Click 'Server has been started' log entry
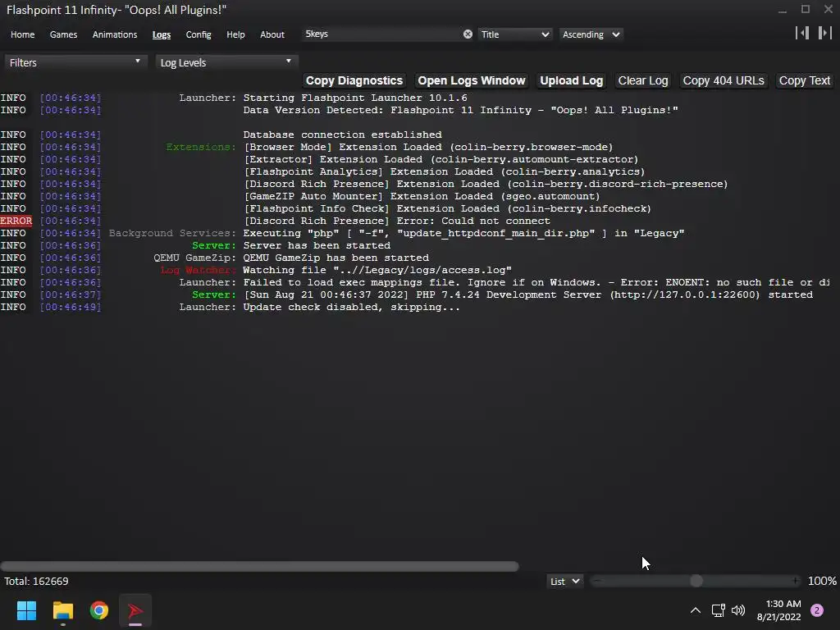The width and height of the screenshot is (840, 630). 317,245
